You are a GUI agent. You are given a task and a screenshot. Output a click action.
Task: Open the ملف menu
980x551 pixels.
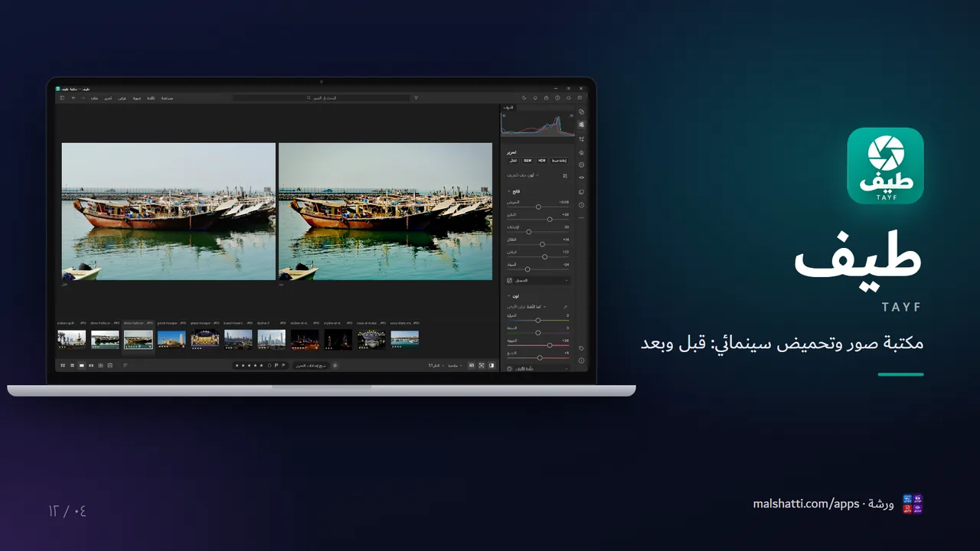(94, 98)
